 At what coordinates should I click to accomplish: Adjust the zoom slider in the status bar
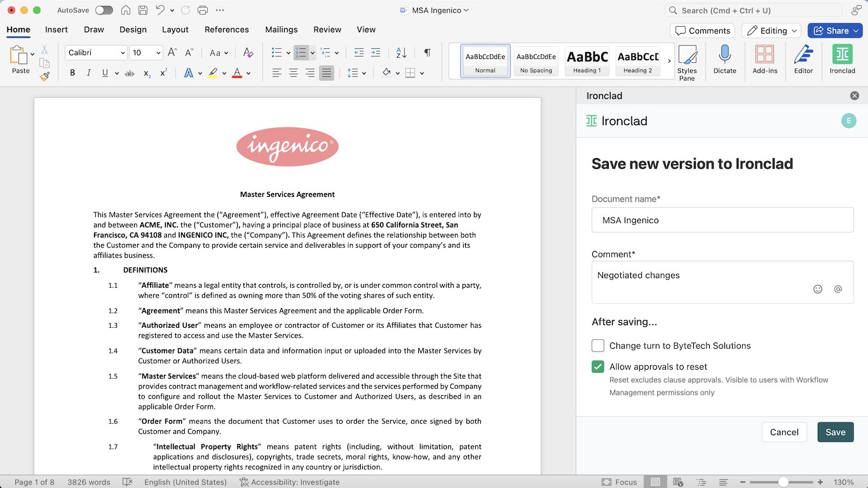pos(783,482)
